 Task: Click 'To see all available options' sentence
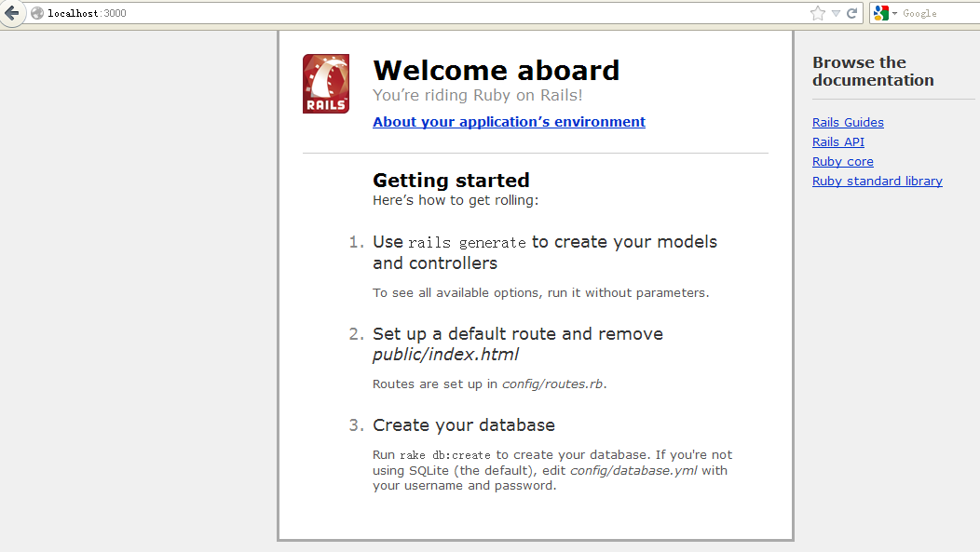pos(540,292)
